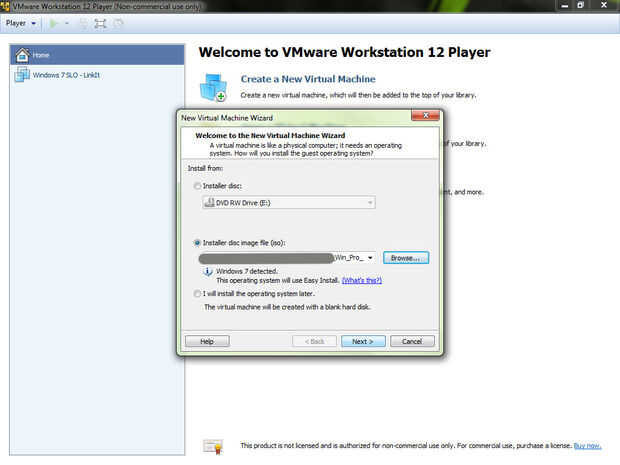Enter full screen mode icon in toolbar
Image resolution: width=620 pixels, height=465 pixels.
click(100, 24)
